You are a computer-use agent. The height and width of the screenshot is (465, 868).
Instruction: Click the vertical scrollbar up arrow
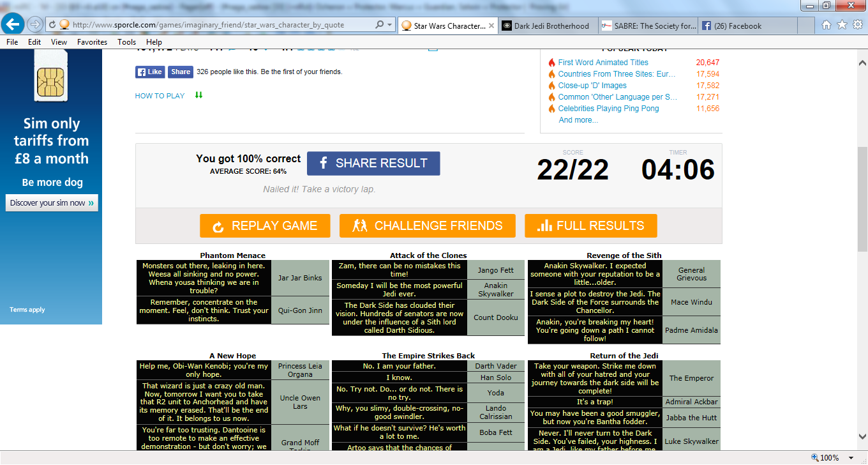pos(862,64)
